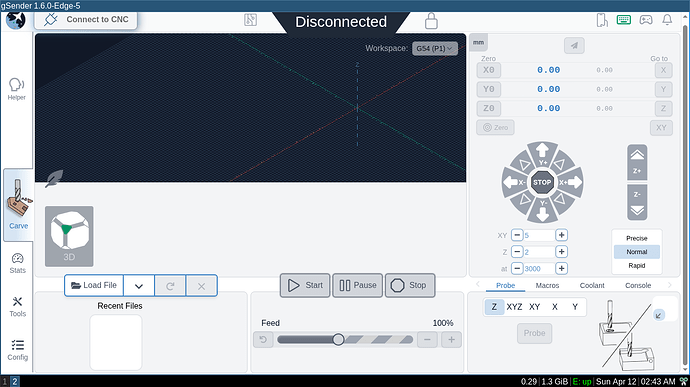Image resolution: width=690 pixels, height=387 pixels.
Task: Switch to the Carve view
Action: (x=18, y=205)
